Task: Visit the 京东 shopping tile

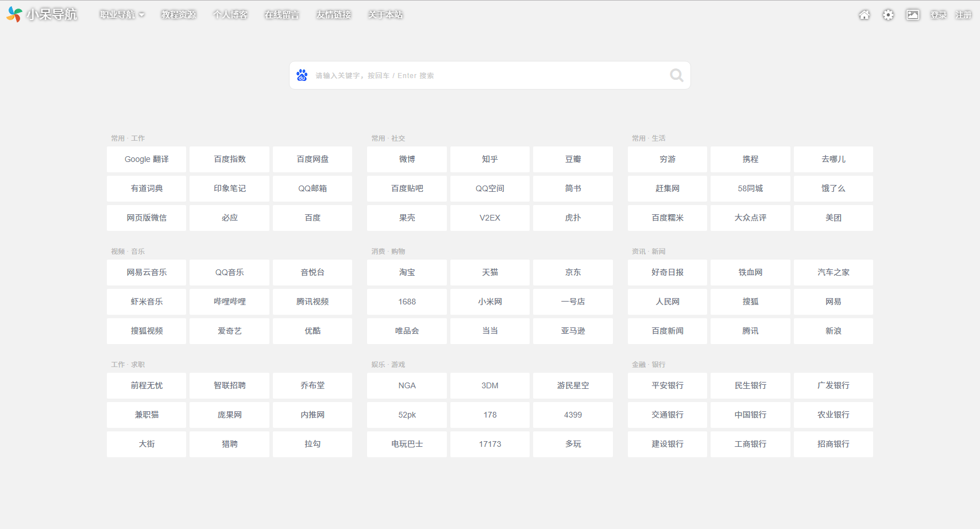Action: 573,272
